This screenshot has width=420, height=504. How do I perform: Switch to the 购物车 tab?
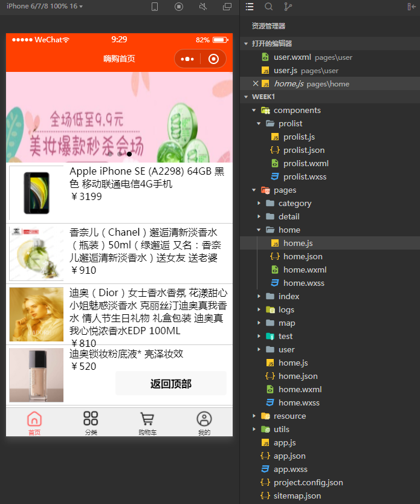click(x=147, y=423)
